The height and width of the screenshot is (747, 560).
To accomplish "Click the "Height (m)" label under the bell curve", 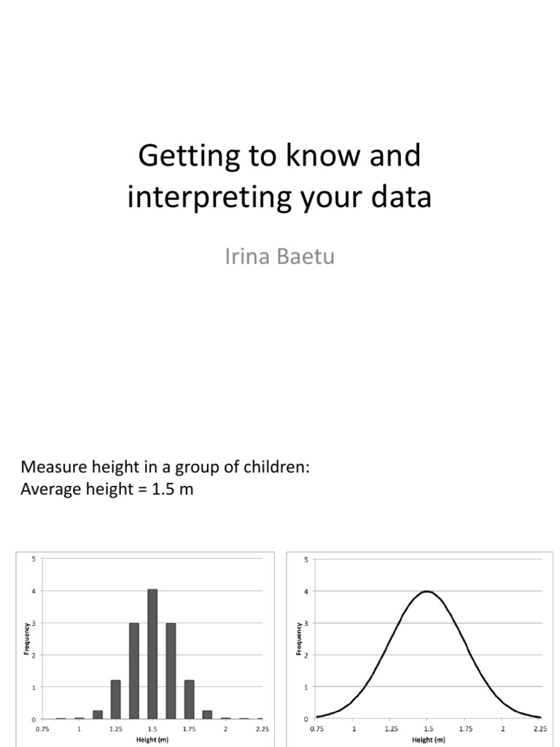I will point(428,739).
